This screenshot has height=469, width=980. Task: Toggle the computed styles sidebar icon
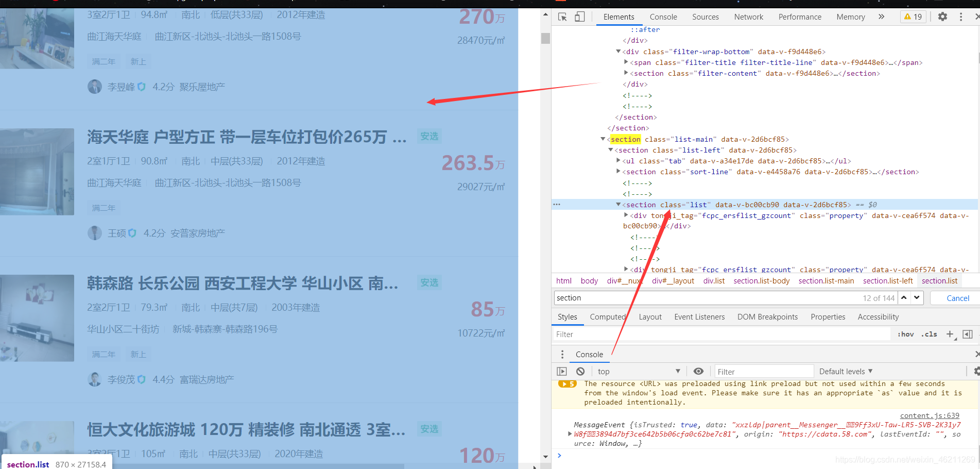coord(967,334)
